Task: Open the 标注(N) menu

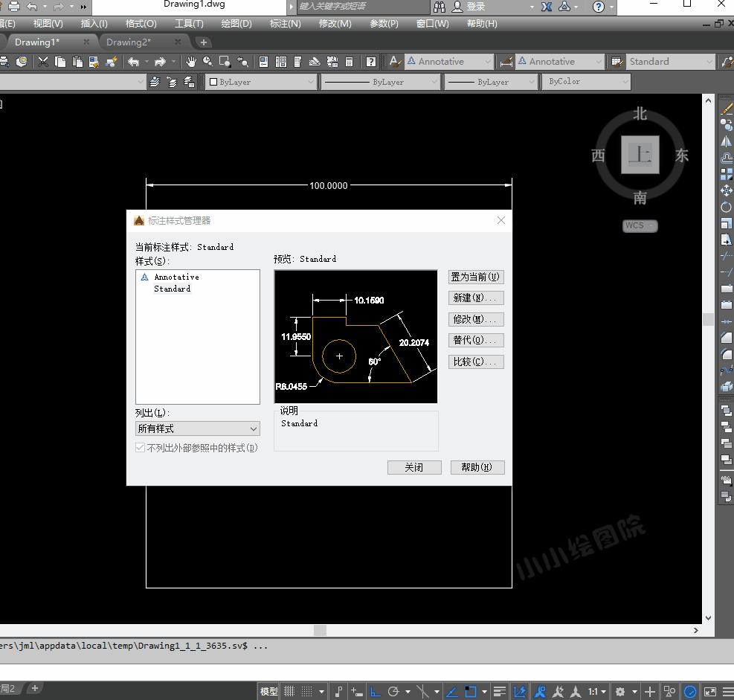Action: pyautogui.click(x=285, y=24)
